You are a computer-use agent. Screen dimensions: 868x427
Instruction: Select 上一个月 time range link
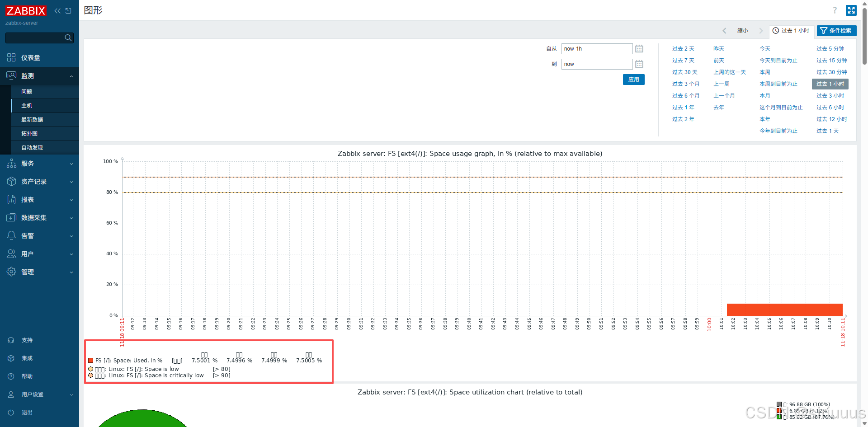tap(724, 96)
